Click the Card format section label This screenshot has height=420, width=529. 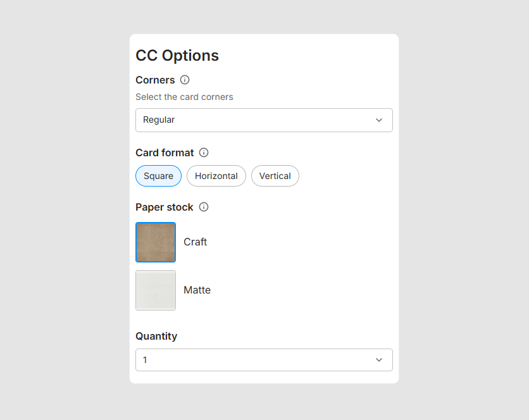pos(165,152)
